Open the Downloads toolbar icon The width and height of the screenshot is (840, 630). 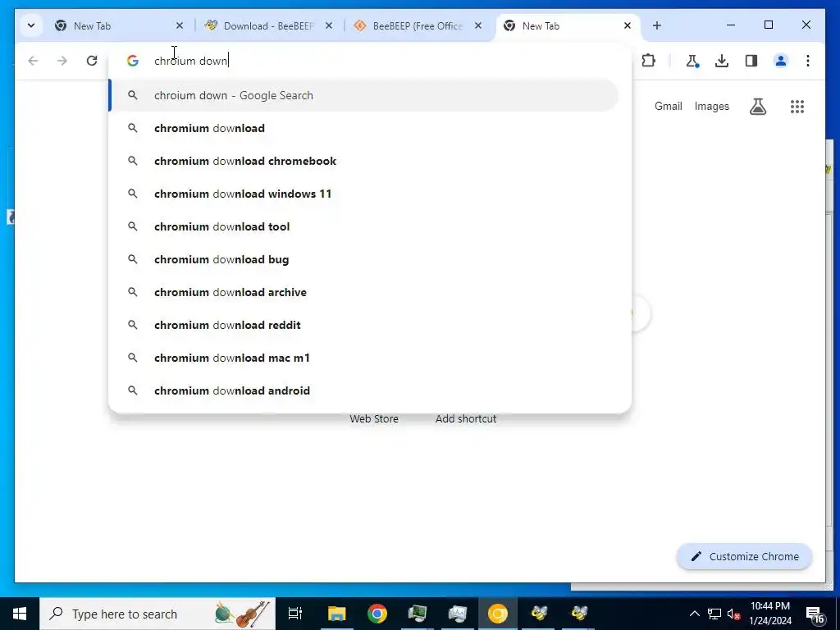pyautogui.click(x=722, y=61)
